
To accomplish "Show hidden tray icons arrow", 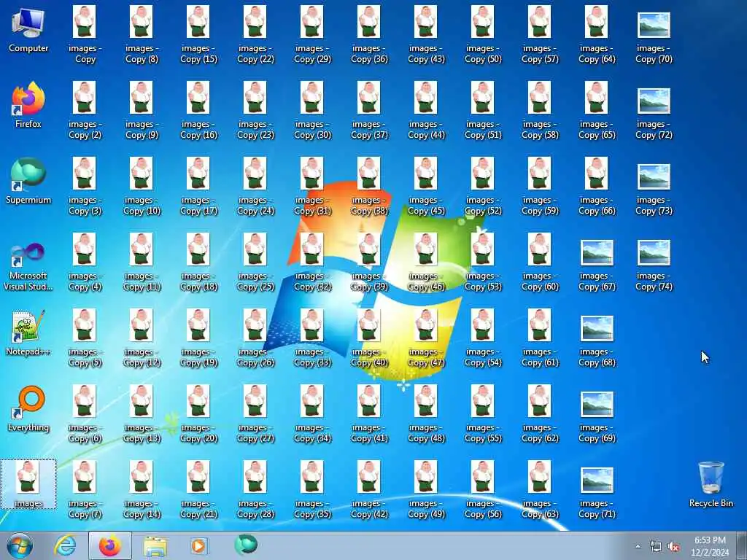I will 638,547.
